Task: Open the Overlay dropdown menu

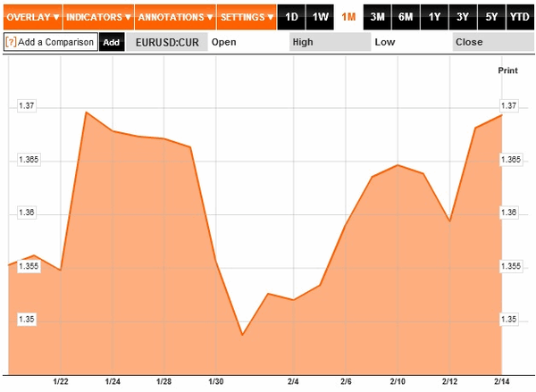Action: (33, 17)
